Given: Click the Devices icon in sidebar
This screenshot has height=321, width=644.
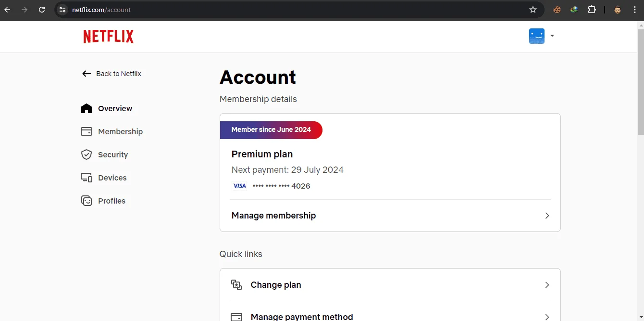Looking at the screenshot, I should click(87, 178).
